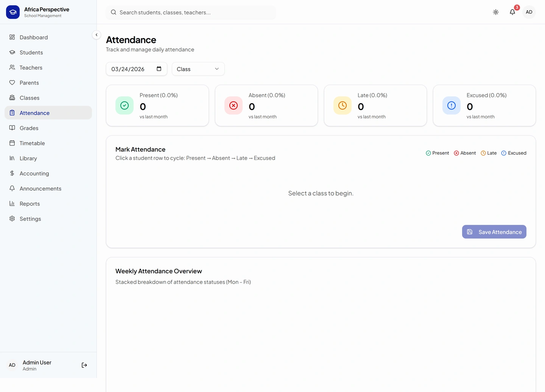Click the red Absent cross card icon
This screenshot has height=392, width=545.
(234, 105)
